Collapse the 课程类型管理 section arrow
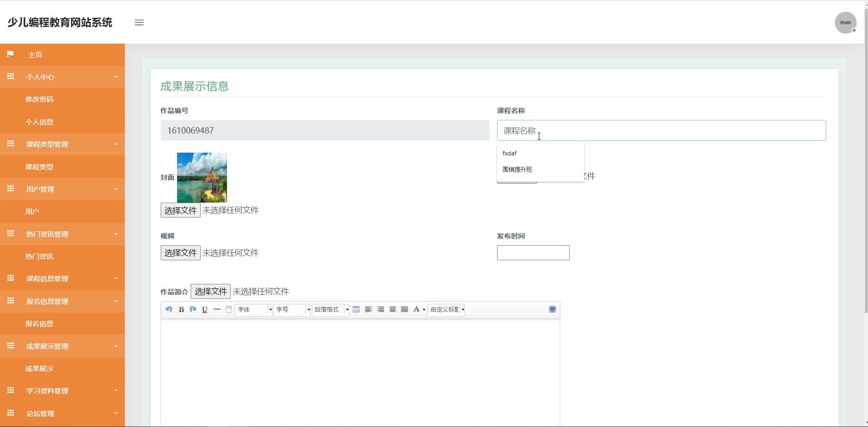Viewport: 868px width, 427px height. coord(116,144)
